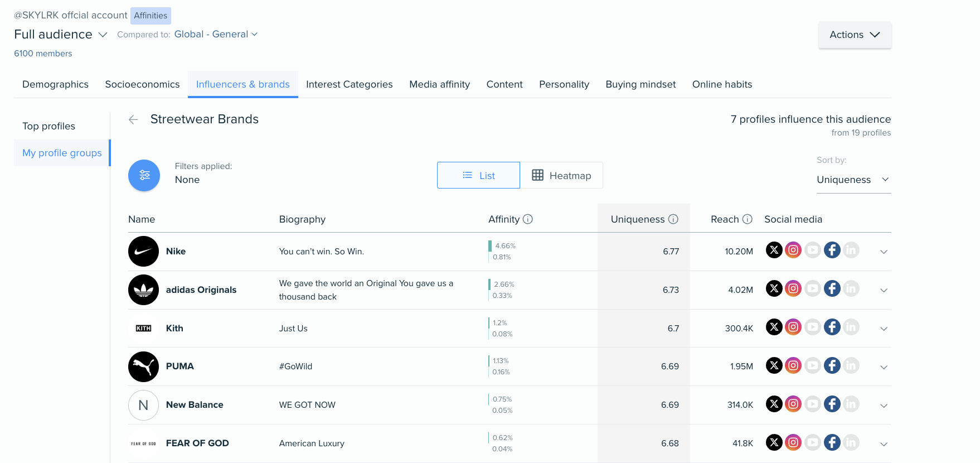Click the New Balance avatar
This screenshot has width=980, height=463.
point(143,405)
